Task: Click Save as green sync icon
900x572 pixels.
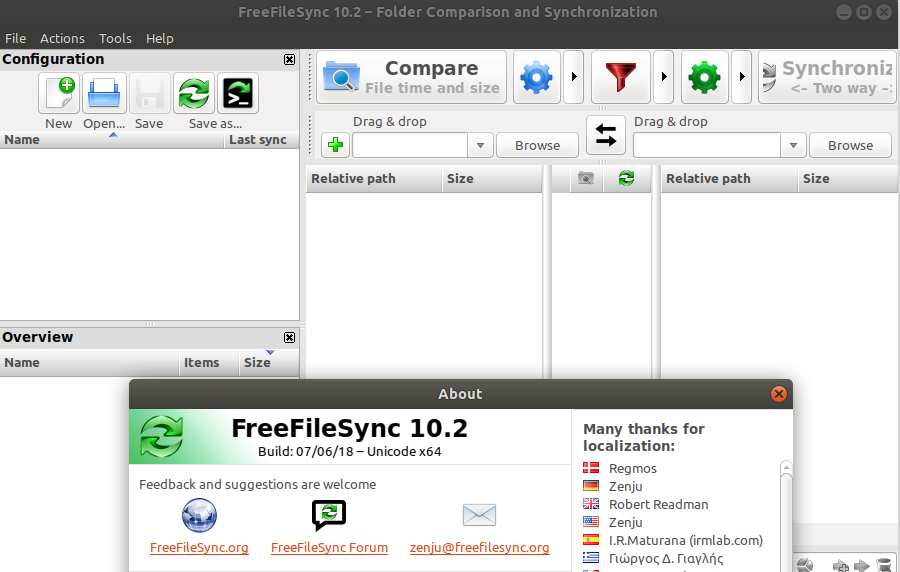Action: [x=194, y=94]
